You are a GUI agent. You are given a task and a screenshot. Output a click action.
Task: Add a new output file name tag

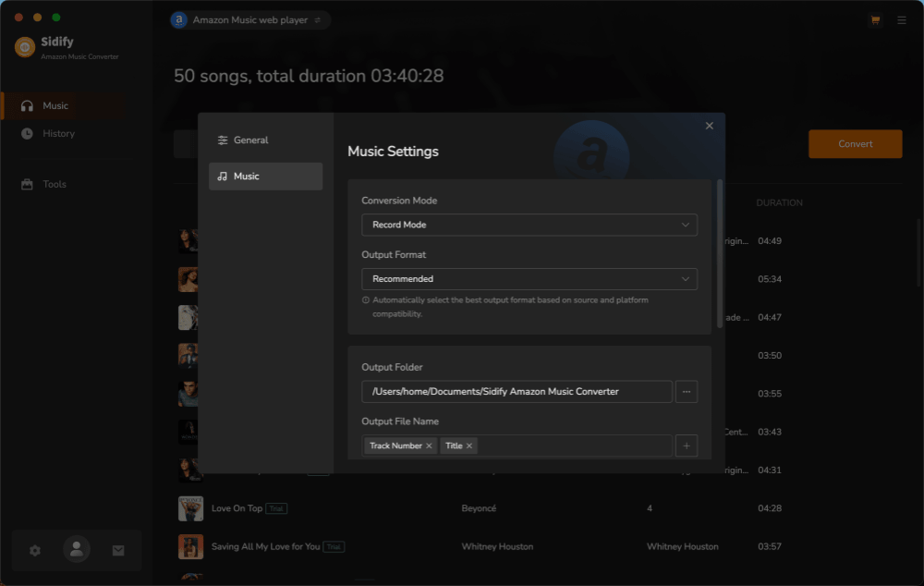[x=686, y=446]
